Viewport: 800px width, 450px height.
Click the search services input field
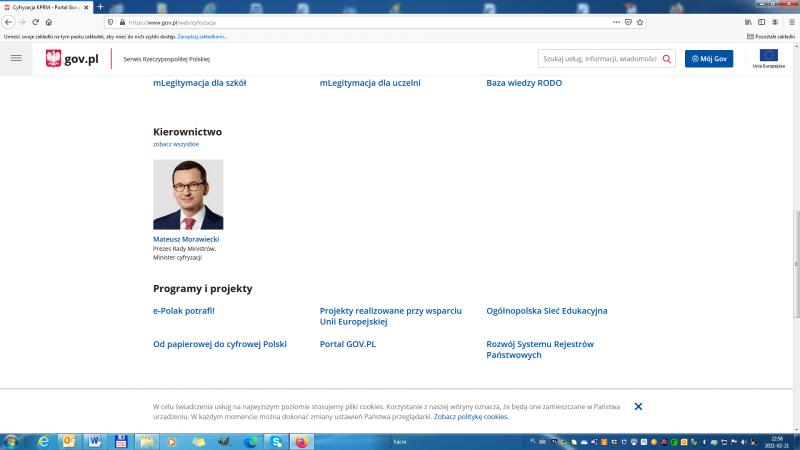[598, 59]
